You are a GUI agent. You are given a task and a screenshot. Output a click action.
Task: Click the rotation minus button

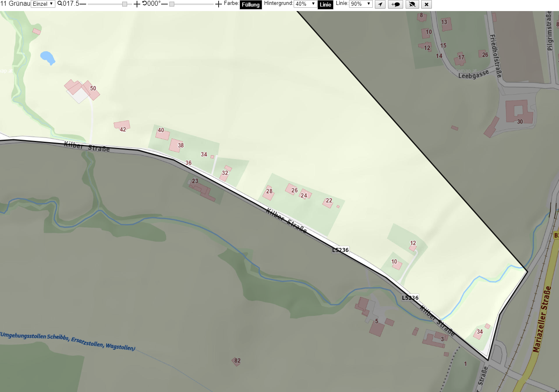click(x=164, y=4)
